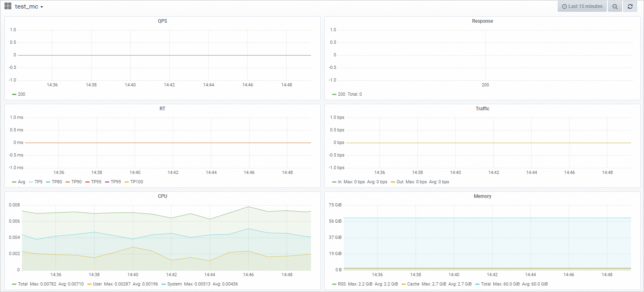Image resolution: width=644 pixels, height=292 pixels.
Task: Click the '1.0 bps' axis label in Traffic
Action: (x=337, y=117)
